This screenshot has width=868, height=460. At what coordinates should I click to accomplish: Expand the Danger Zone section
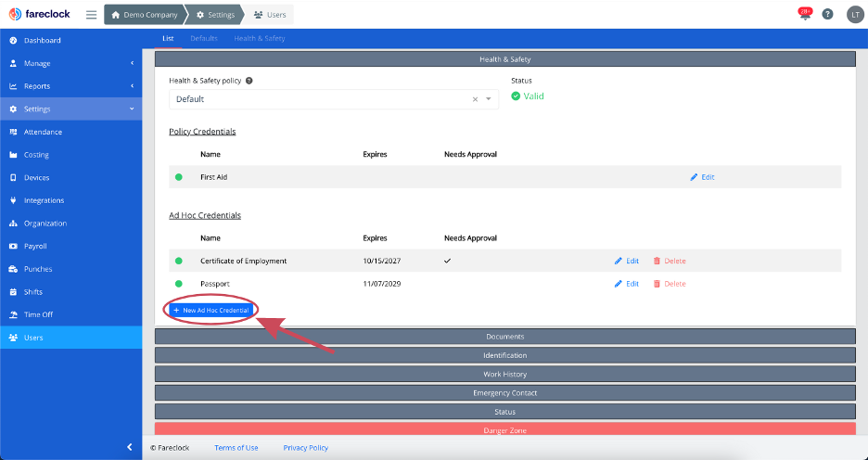pyautogui.click(x=504, y=429)
